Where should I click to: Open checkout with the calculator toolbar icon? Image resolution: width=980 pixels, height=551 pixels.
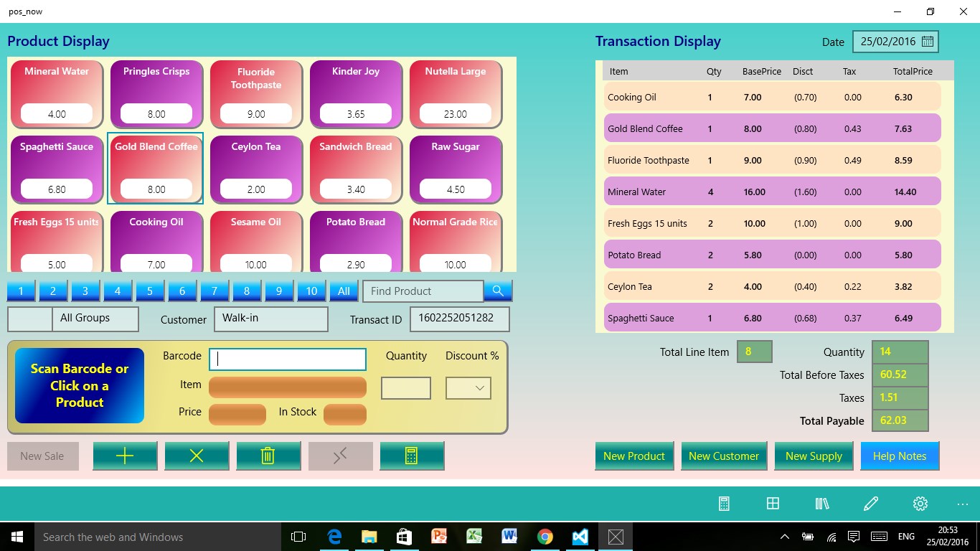point(412,456)
